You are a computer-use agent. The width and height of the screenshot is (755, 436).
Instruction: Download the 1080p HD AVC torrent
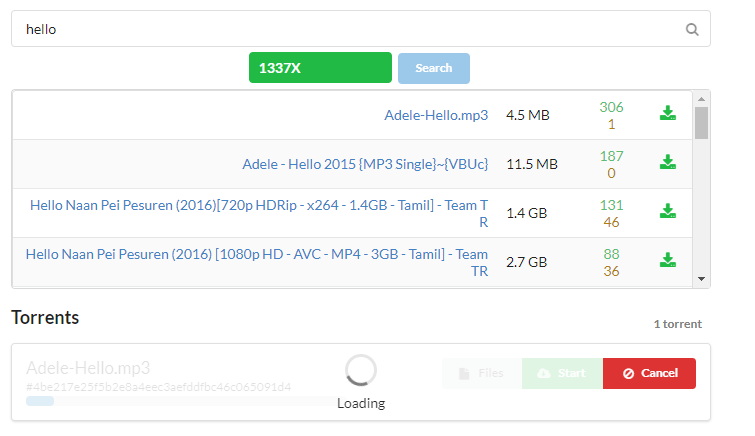point(667,259)
